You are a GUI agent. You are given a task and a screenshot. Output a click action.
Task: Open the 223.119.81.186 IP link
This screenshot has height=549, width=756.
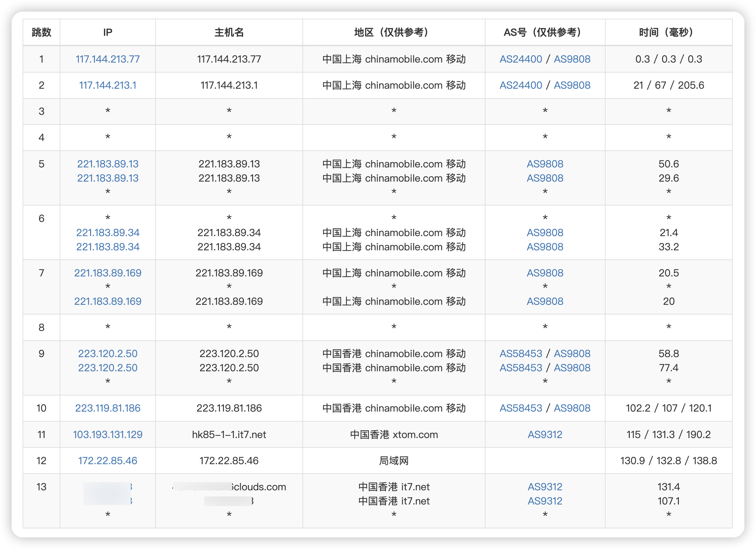click(108, 408)
